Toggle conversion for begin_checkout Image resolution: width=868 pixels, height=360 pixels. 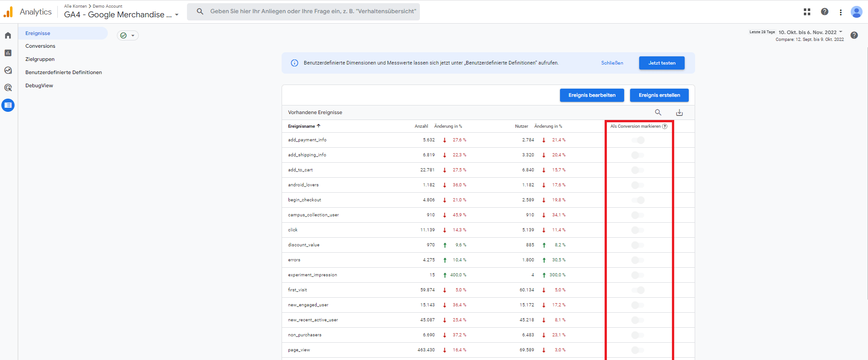pyautogui.click(x=638, y=200)
